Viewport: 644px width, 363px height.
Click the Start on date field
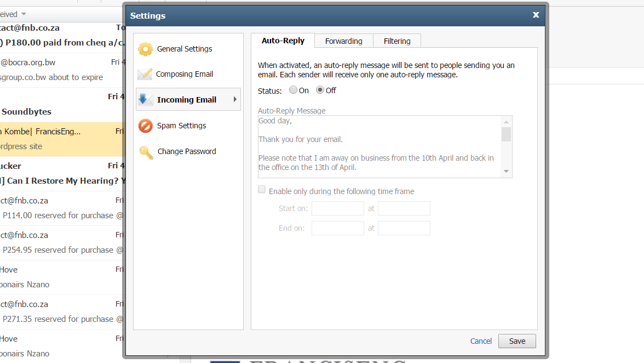(337, 208)
